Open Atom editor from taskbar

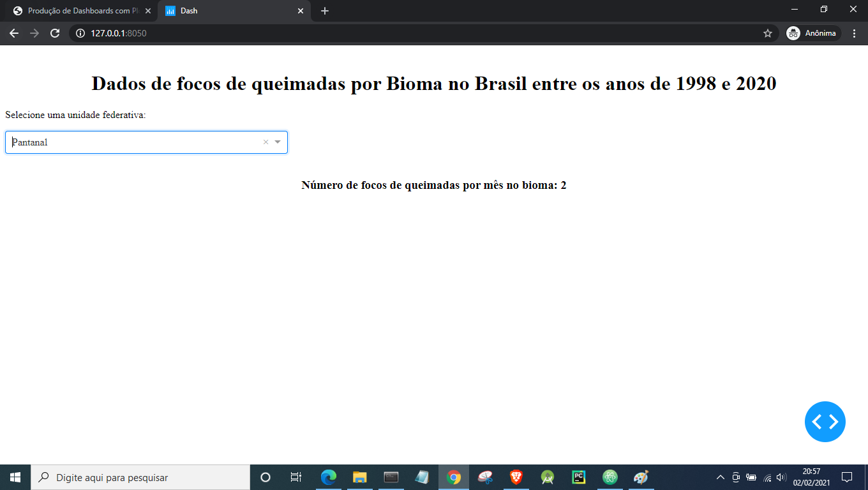pyautogui.click(x=610, y=477)
